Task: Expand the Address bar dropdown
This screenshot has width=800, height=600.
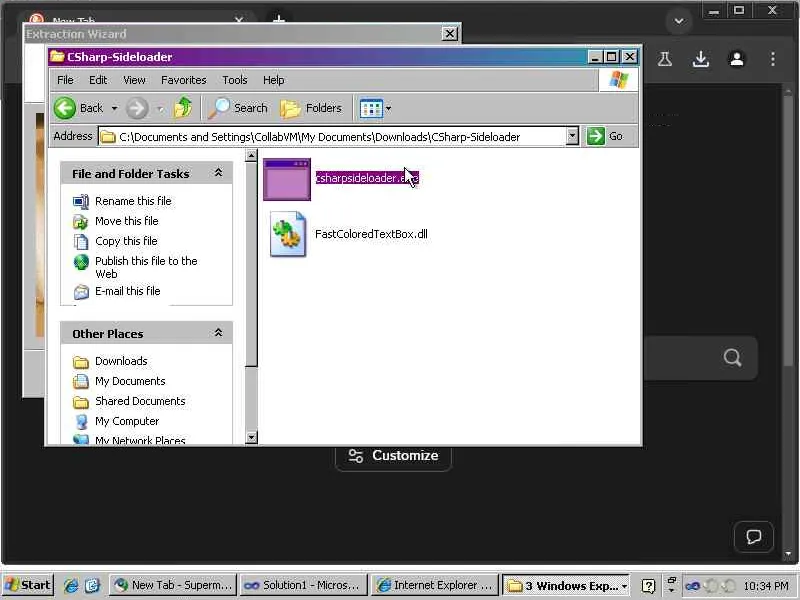Action: pyautogui.click(x=572, y=136)
